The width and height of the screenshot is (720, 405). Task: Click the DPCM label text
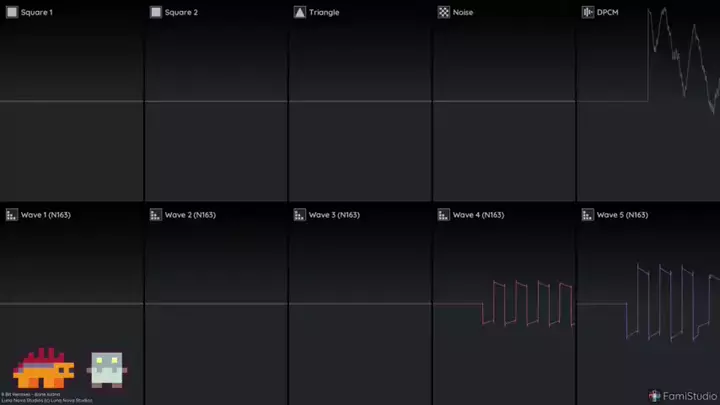coord(609,12)
